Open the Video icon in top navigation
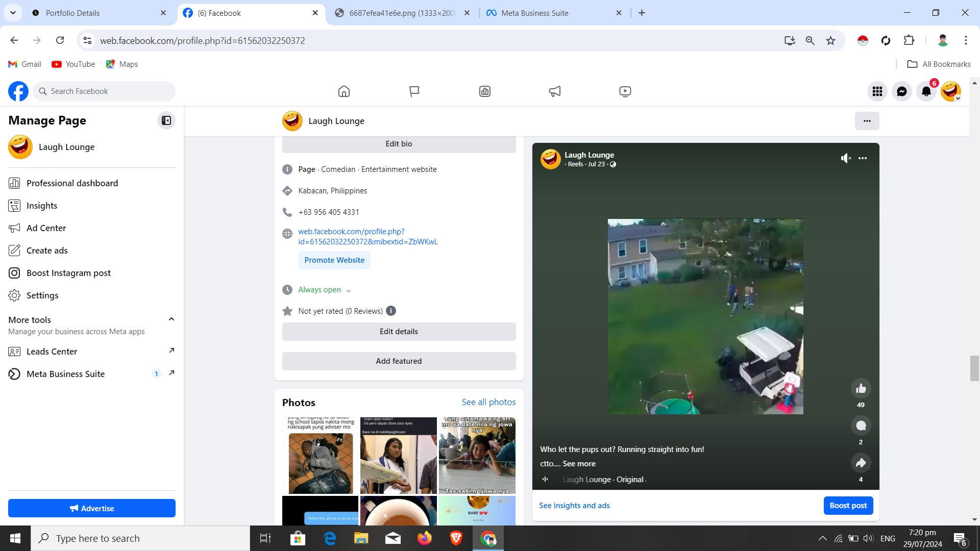 (x=625, y=91)
